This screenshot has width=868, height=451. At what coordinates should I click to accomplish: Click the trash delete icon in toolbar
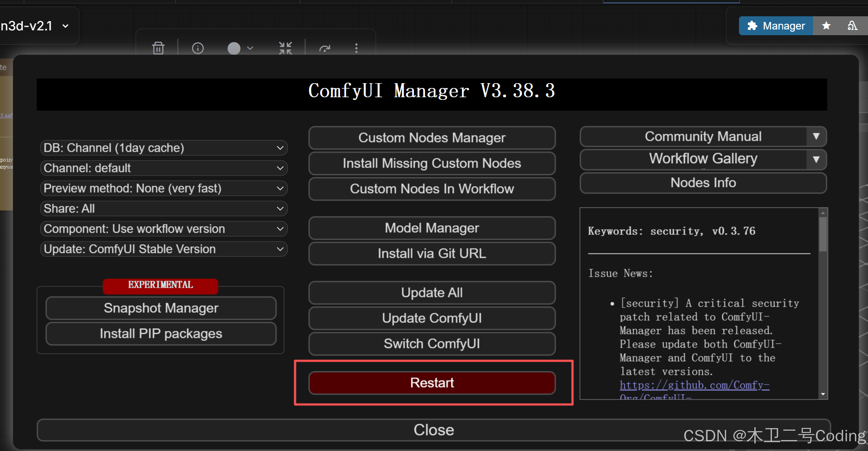point(159,48)
